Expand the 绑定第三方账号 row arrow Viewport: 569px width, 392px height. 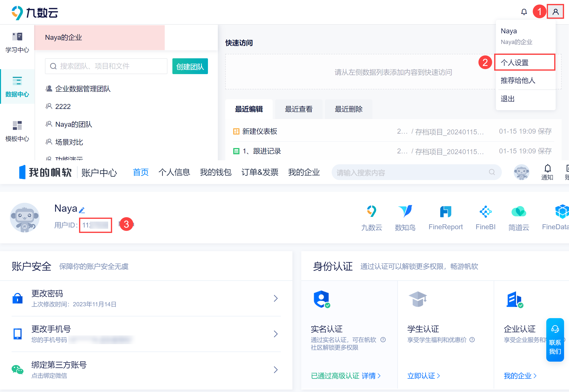[276, 370]
